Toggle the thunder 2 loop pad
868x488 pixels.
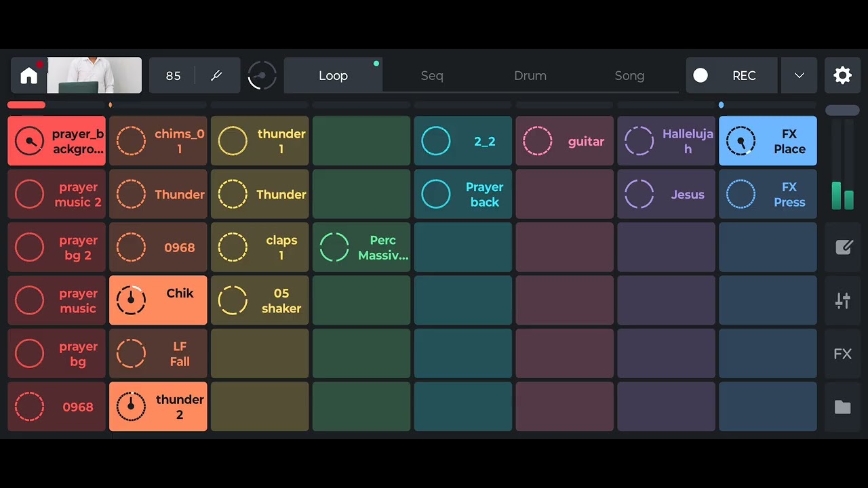click(158, 407)
